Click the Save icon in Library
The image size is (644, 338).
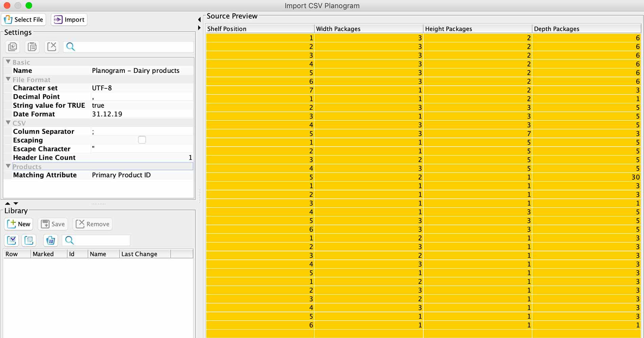[x=53, y=224]
